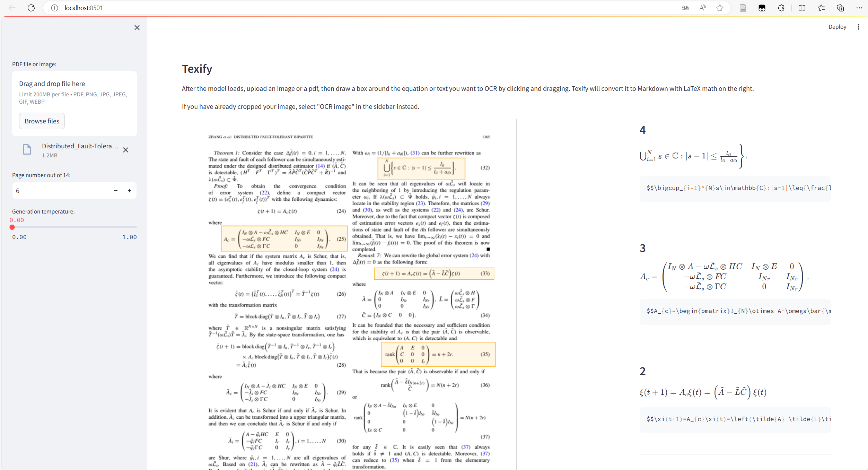This screenshot has height=470, width=868.
Task: Click the Browse files button
Action: pyautogui.click(x=42, y=121)
